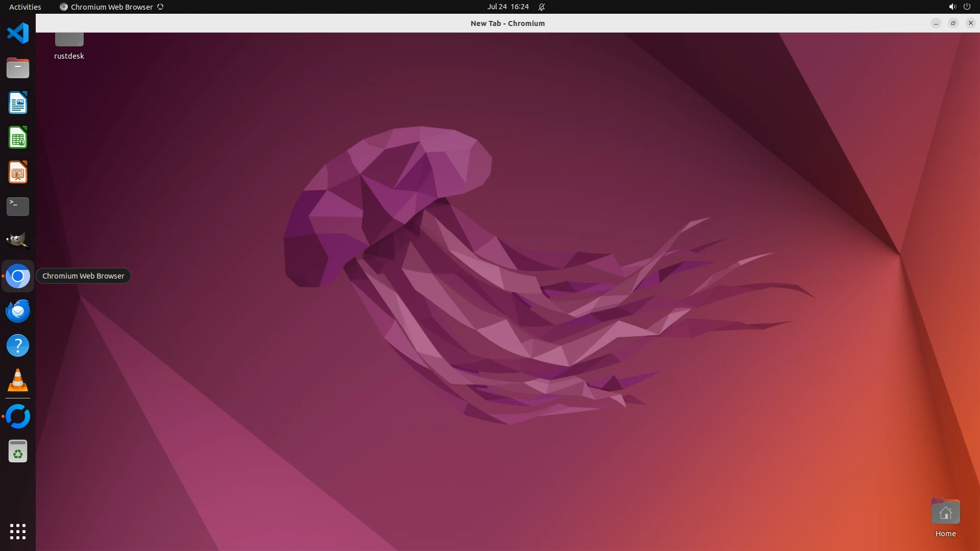Image resolution: width=980 pixels, height=551 pixels.
Task: Open the date and time calendar menu
Action: [507, 7]
